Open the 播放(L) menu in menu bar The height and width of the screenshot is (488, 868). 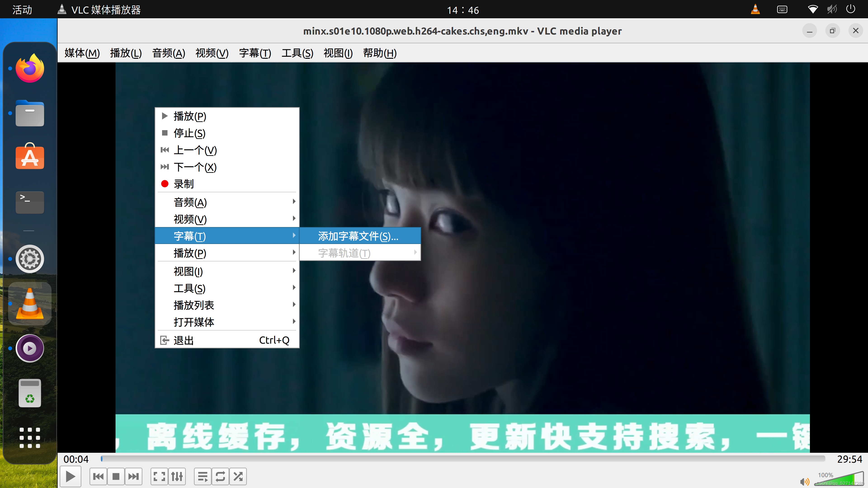[126, 53]
